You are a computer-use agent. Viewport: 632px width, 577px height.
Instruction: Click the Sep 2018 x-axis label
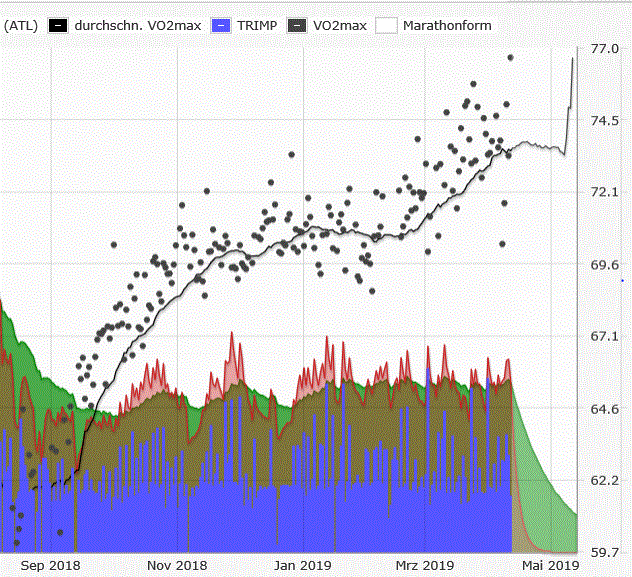[x=50, y=564]
